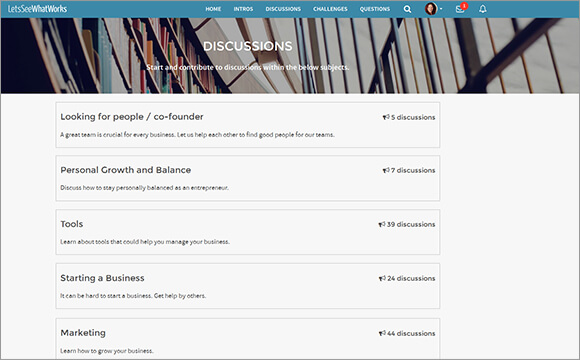Open the INTROS navigation item
This screenshot has height=360, width=580.
(x=243, y=9)
